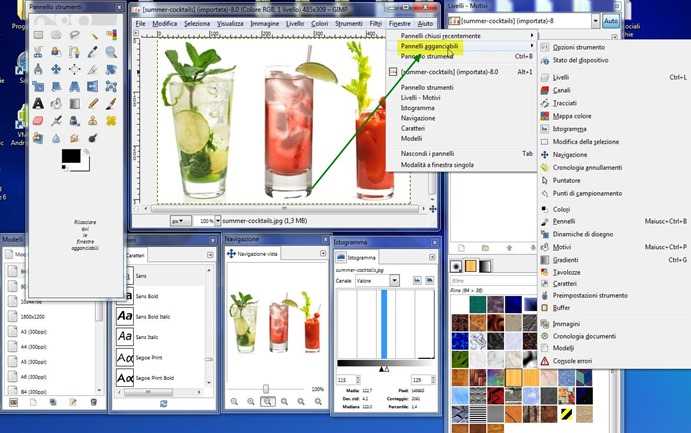Select the Zoom magnifier tool in the toolbox
691x433 pixels.
pos(111,51)
